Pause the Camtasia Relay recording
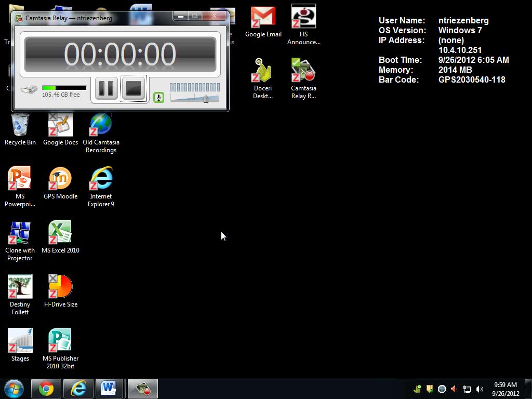Screen dimensions: 532x399 tap(106, 88)
